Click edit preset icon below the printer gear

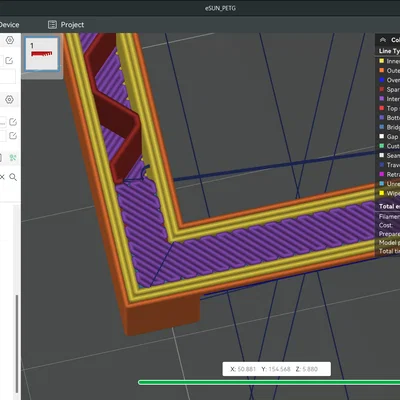(9, 60)
